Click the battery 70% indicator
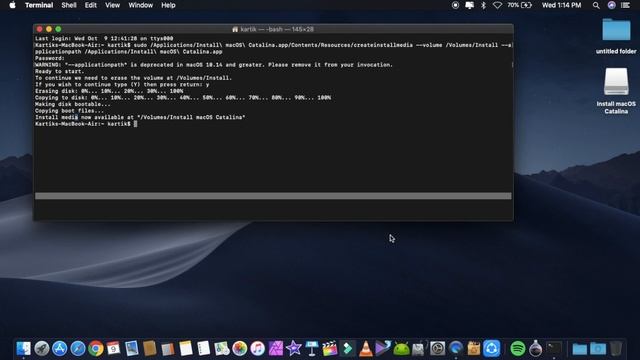Image resolution: width=640 pixels, height=360 pixels. pyautogui.click(x=520, y=5)
